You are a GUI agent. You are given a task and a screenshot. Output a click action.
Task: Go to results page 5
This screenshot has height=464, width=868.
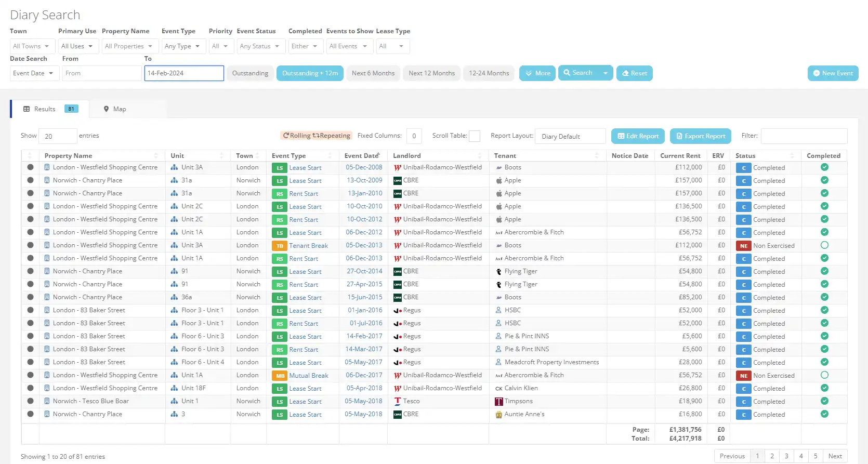click(x=816, y=456)
